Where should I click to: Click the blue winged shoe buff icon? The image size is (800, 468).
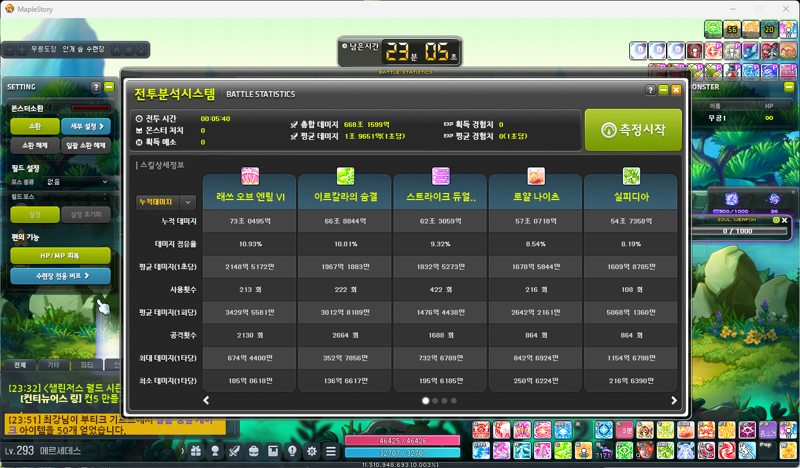(x=751, y=51)
